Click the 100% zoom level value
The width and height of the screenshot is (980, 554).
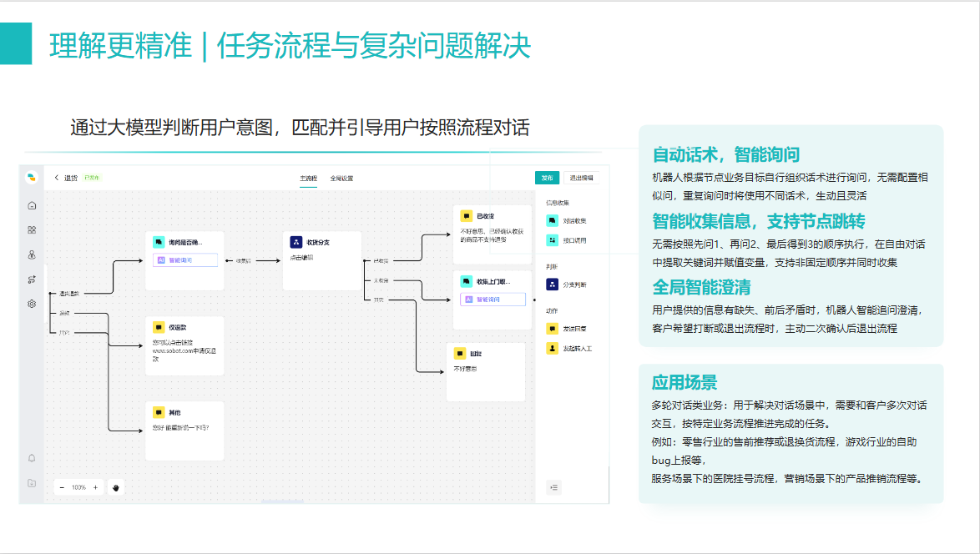(78, 488)
